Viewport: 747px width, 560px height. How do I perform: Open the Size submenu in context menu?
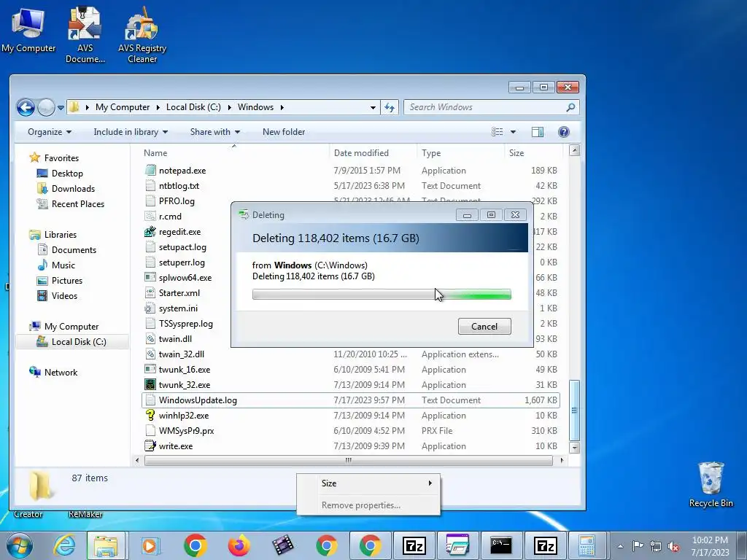[x=368, y=483]
